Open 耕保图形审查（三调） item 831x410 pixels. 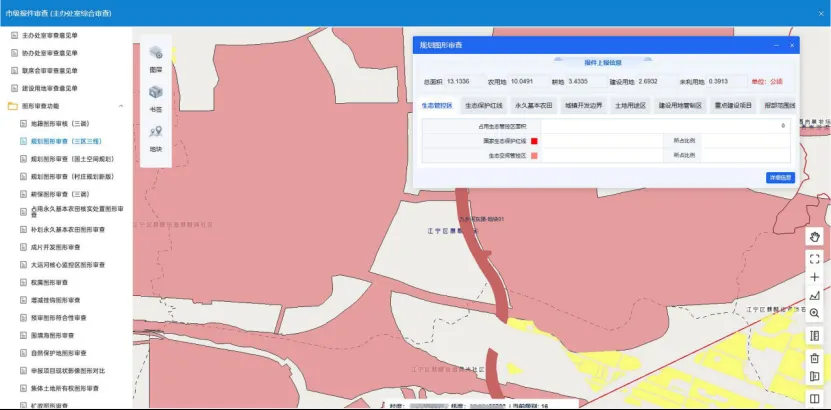click(x=60, y=194)
